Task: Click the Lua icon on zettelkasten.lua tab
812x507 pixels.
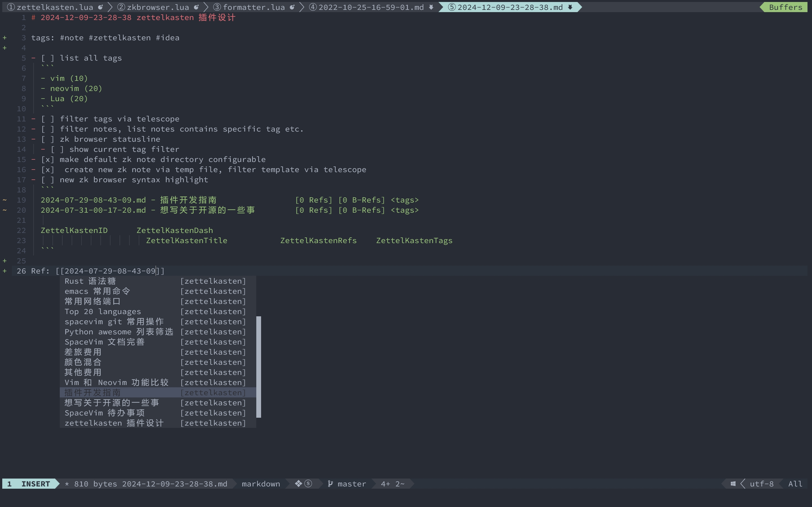Action: pos(100,7)
